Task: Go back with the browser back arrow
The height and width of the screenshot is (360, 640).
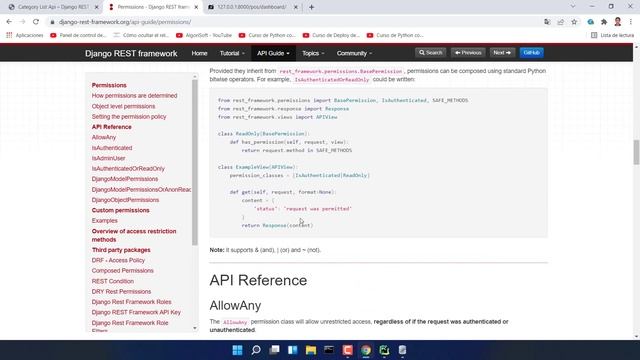Action: click(9, 22)
